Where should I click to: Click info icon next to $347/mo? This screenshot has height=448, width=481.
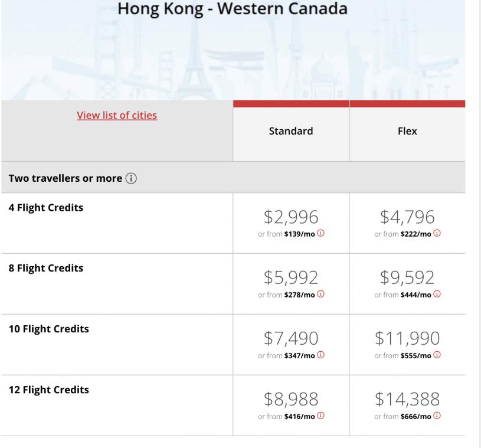click(x=322, y=355)
